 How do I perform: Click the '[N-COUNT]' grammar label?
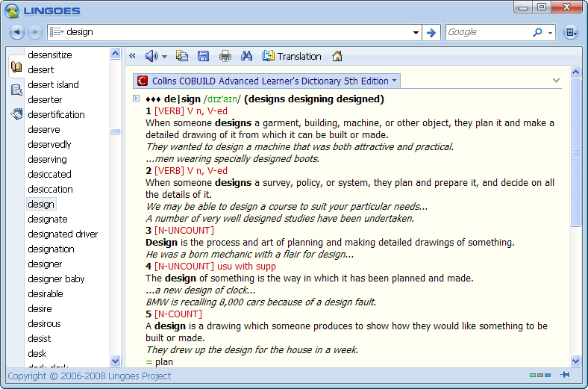coord(178,314)
